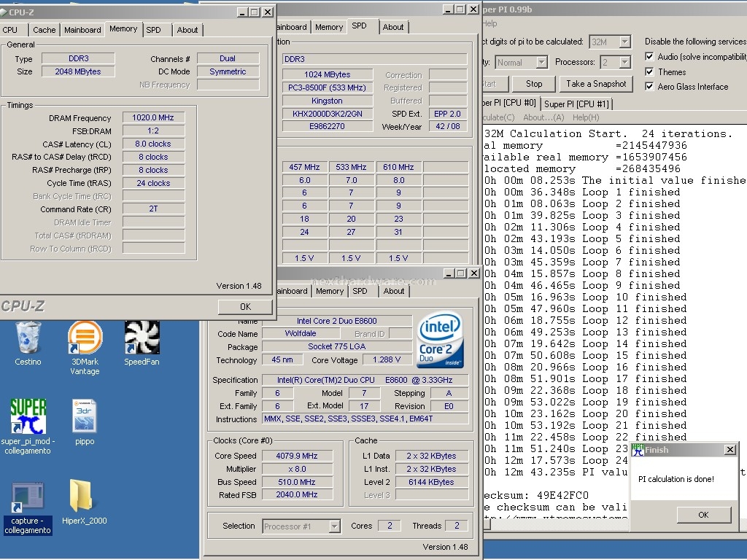Click the Kingston manufacturer field

click(327, 101)
